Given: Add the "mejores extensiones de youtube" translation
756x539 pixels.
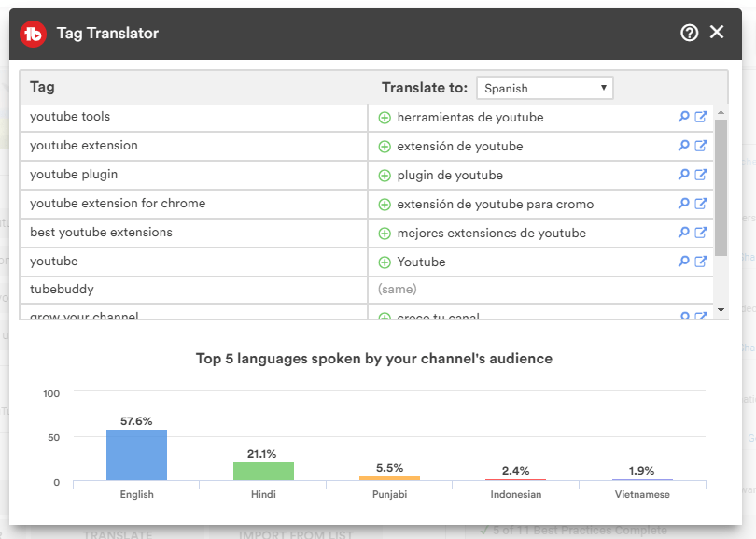Looking at the screenshot, I should pos(385,233).
